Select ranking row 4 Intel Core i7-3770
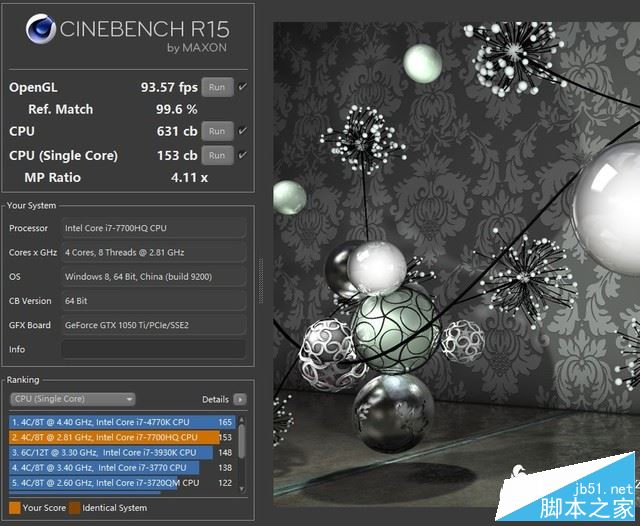The image size is (640, 526). click(122, 468)
